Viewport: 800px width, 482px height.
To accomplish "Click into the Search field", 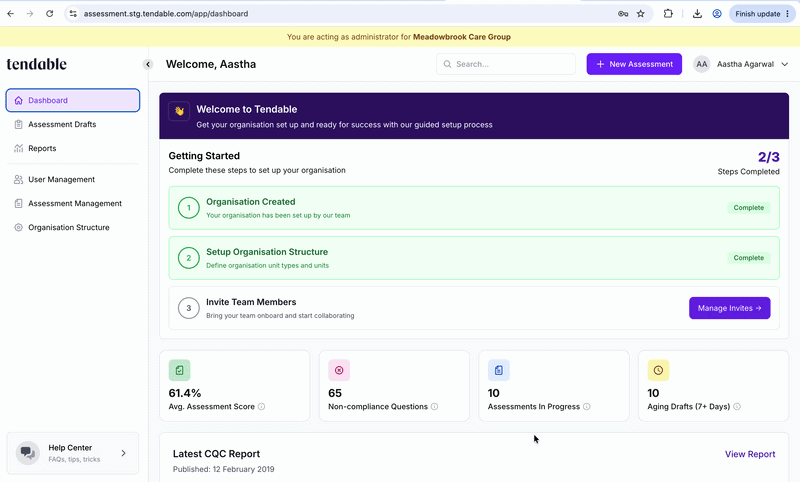I will [x=506, y=64].
